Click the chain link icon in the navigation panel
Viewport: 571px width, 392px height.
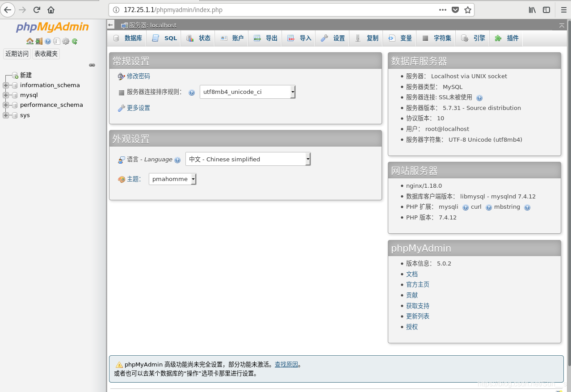[92, 65]
